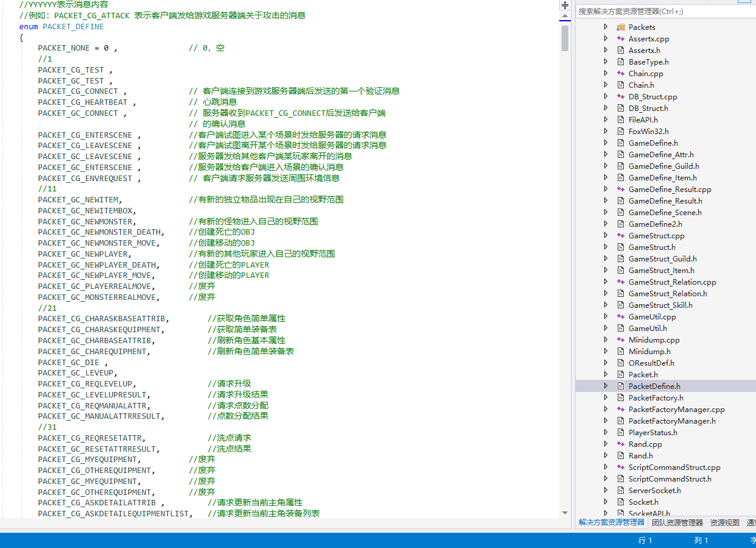
Task: Switch to the 团队资源管理器 tab
Action: click(x=677, y=523)
